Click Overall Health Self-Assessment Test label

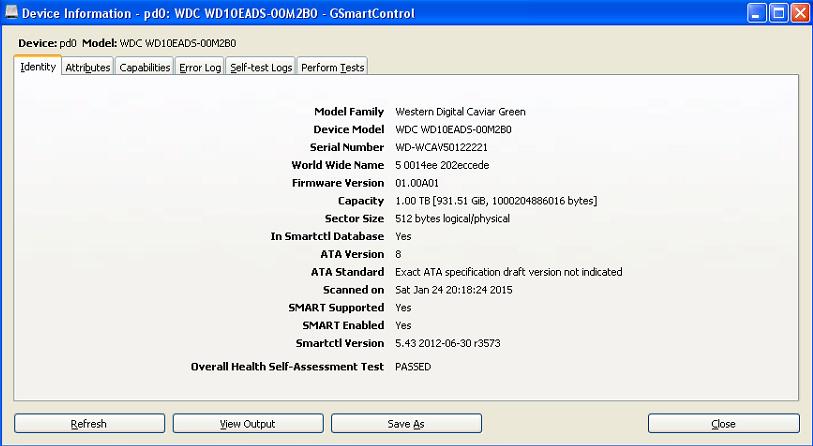[287, 367]
